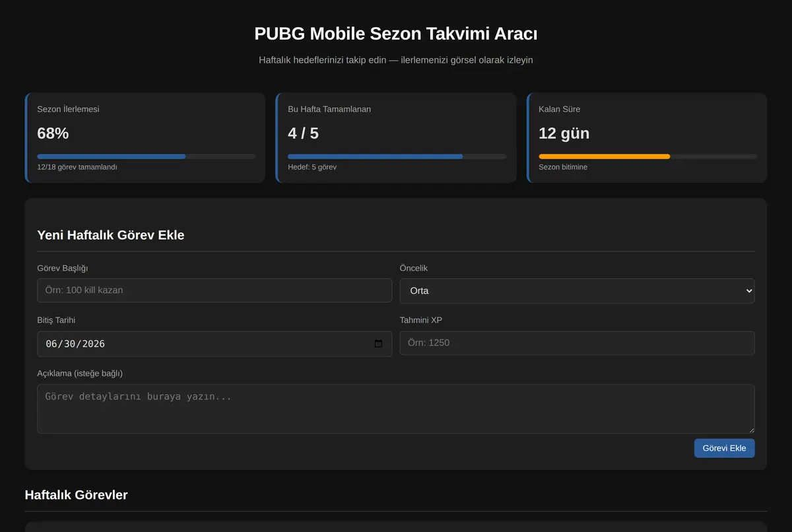
Task: Click the Açıklama textarea resize handle
Action: pos(750,429)
